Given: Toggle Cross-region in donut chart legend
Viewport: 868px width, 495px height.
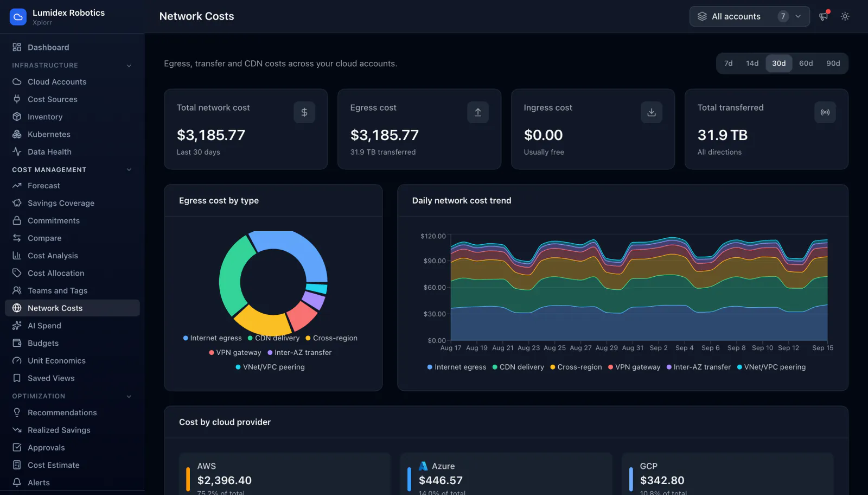Looking at the screenshot, I should click(x=331, y=338).
